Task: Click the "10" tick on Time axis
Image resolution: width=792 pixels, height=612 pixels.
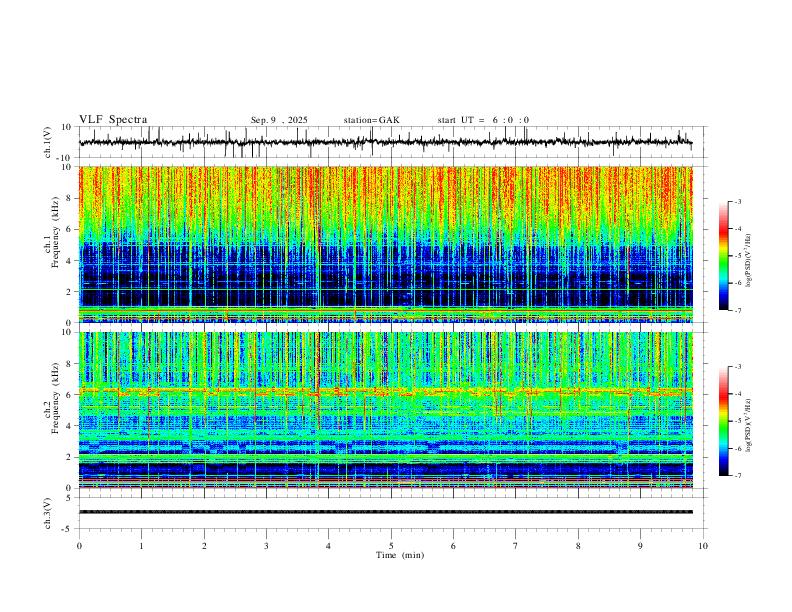Action: click(703, 546)
